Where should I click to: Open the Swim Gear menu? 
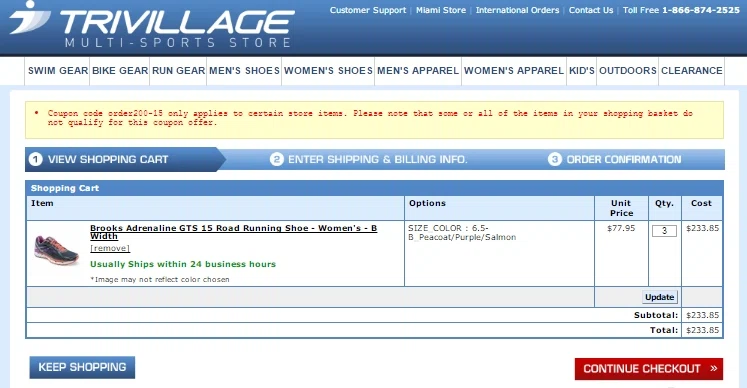58,71
